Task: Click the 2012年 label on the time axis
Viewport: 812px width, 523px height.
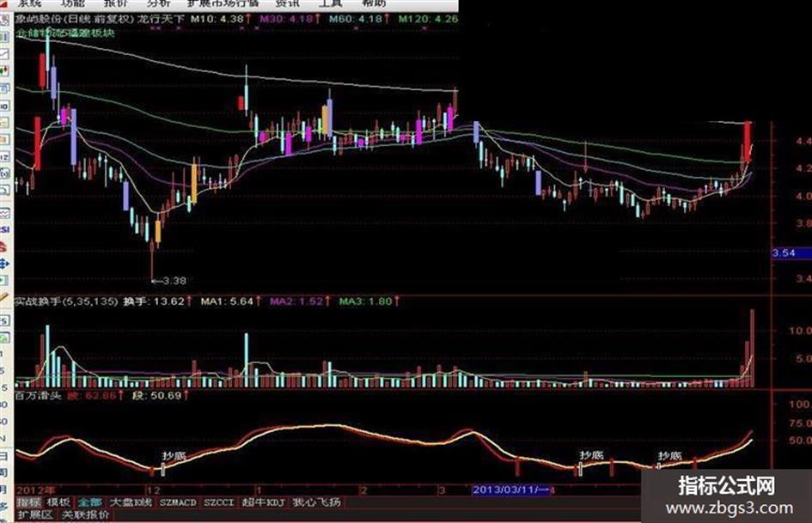Action: click(x=36, y=490)
